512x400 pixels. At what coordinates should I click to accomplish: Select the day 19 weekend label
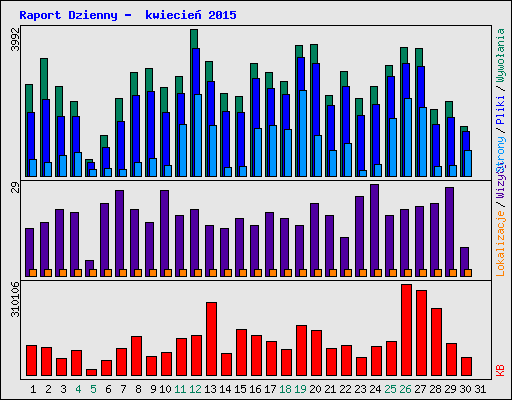(x=300, y=389)
